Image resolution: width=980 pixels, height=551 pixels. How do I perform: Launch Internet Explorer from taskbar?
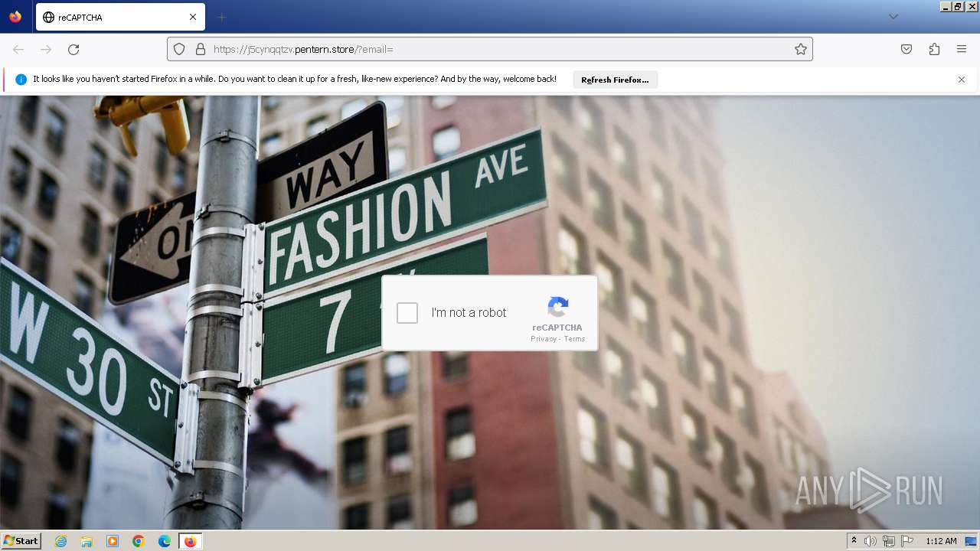coord(60,541)
